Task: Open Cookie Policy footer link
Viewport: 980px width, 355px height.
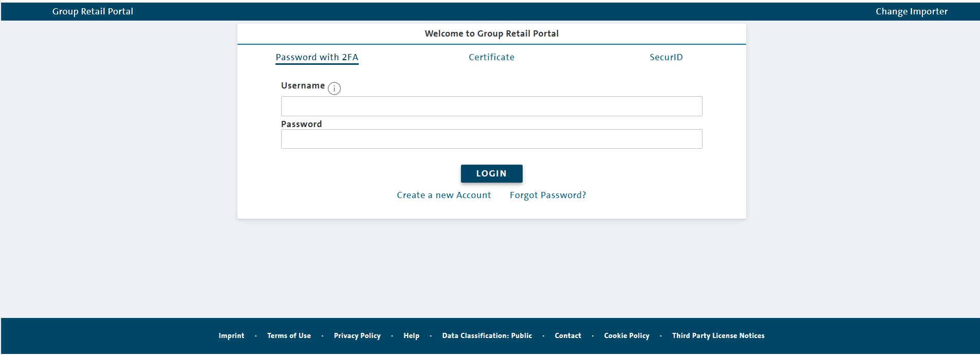Action: 626,335
